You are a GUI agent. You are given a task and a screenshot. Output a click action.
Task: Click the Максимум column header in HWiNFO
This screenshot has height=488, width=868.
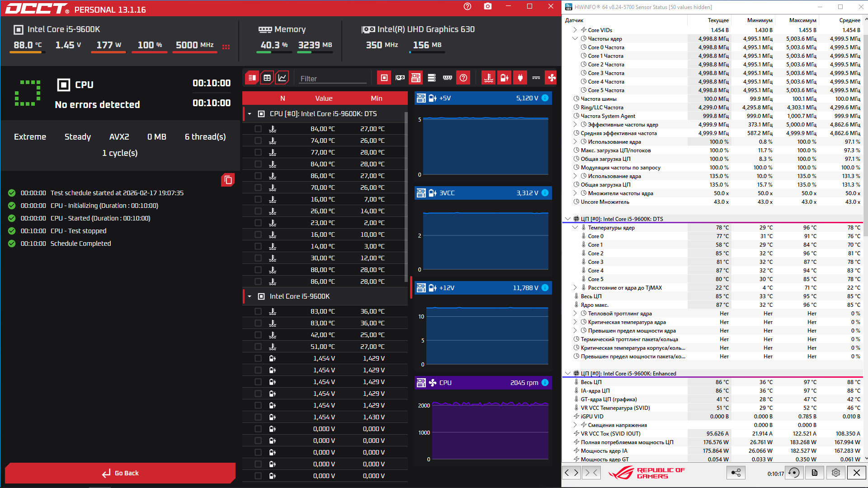[802, 20]
